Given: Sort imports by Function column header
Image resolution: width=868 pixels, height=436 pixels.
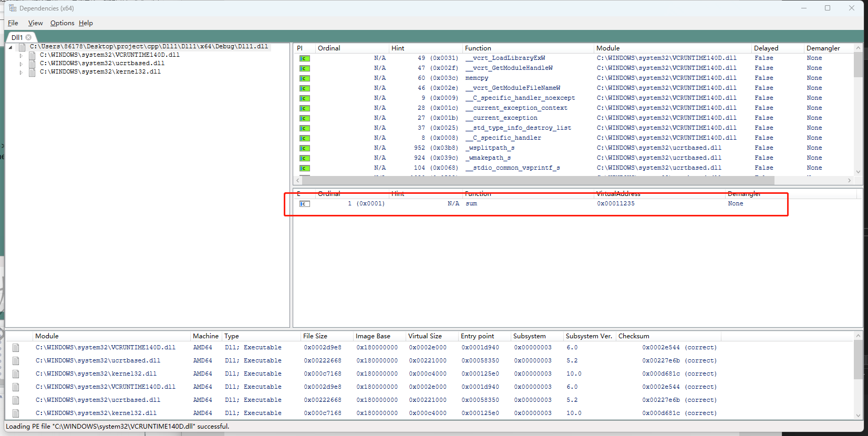Looking at the screenshot, I should [528, 48].
